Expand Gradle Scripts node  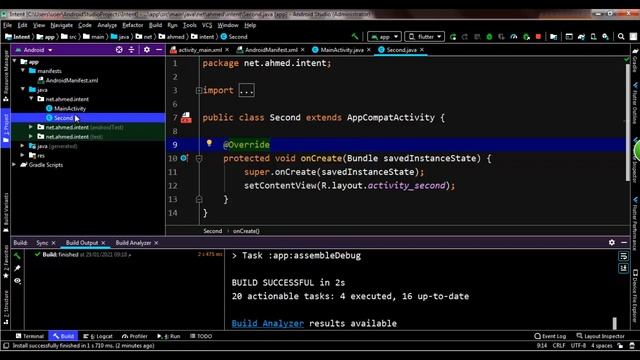pyautogui.click(x=15, y=164)
